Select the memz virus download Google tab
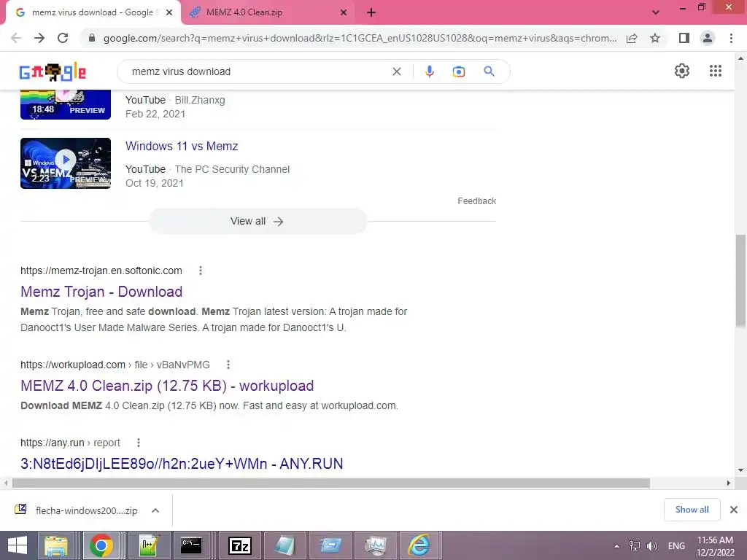The width and height of the screenshot is (747, 560). tap(93, 12)
